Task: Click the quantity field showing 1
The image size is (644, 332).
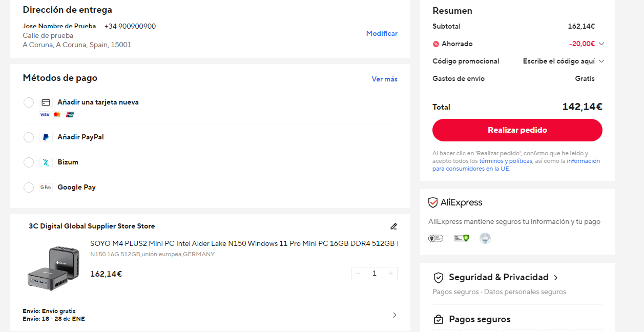Action: [375, 274]
